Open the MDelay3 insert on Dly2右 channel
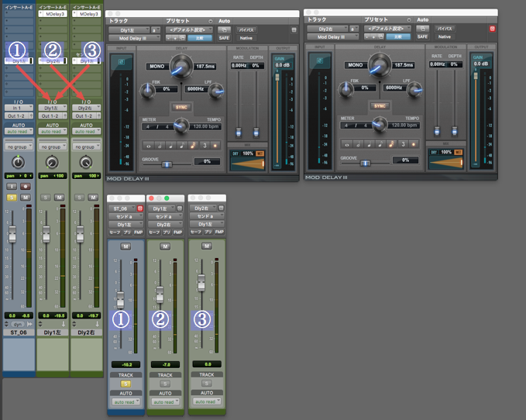 pos(87,14)
